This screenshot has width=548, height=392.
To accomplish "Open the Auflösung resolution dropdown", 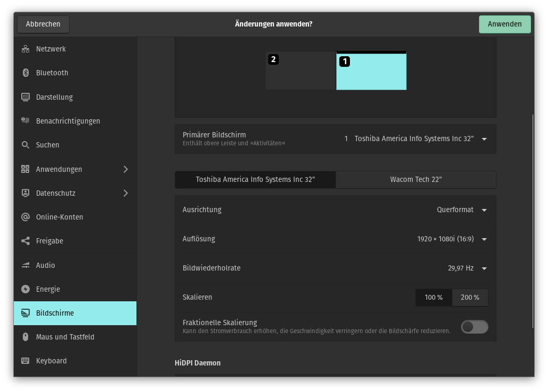I will click(x=452, y=239).
